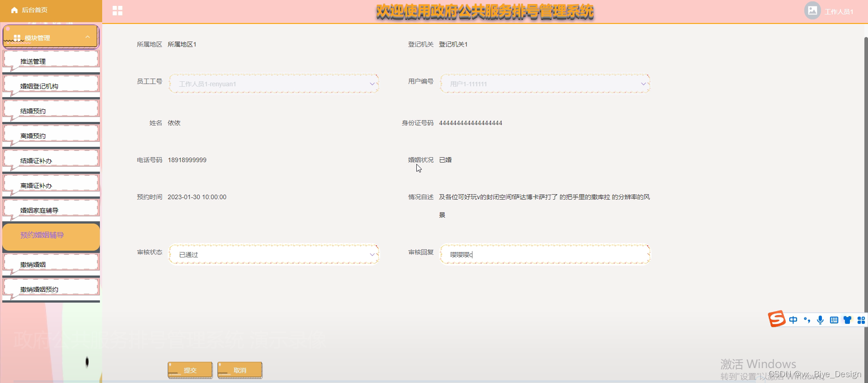
Task: Open 离婚预约 menu item
Action: click(51, 135)
